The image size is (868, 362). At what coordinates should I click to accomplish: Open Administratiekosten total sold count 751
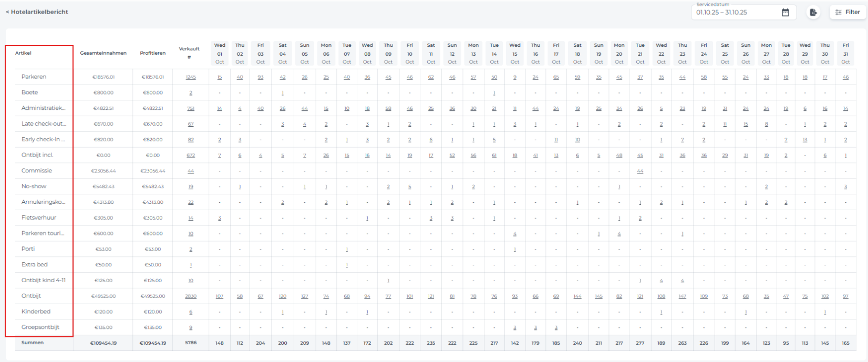(190, 109)
